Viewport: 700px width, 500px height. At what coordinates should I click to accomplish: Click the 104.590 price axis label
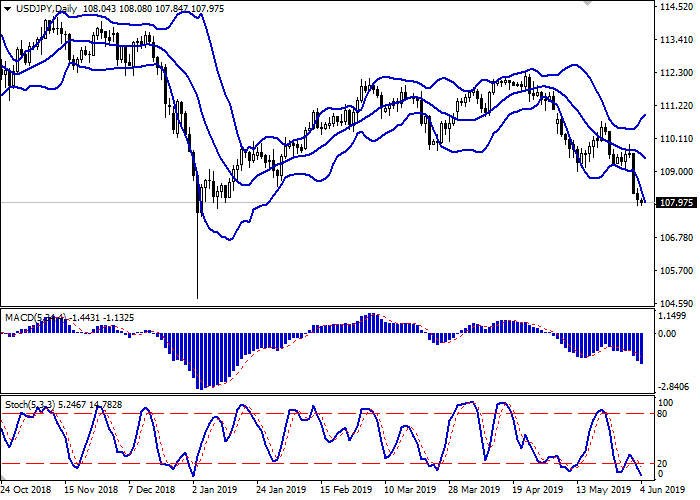(677, 304)
